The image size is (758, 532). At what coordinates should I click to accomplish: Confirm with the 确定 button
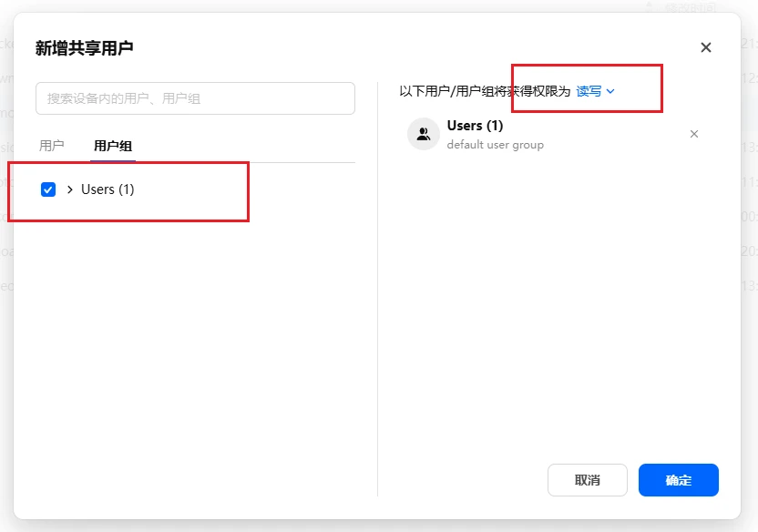(x=678, y=480)
